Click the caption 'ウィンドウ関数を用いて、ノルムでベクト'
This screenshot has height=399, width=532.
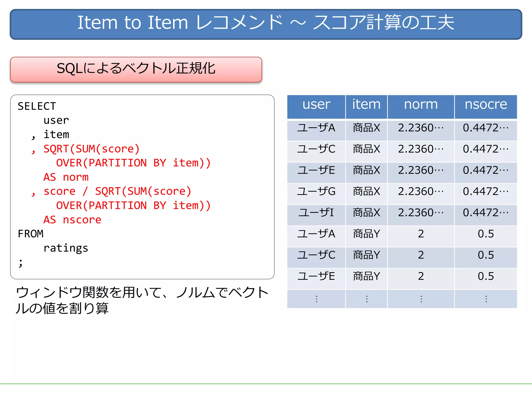tap(142, 292)
